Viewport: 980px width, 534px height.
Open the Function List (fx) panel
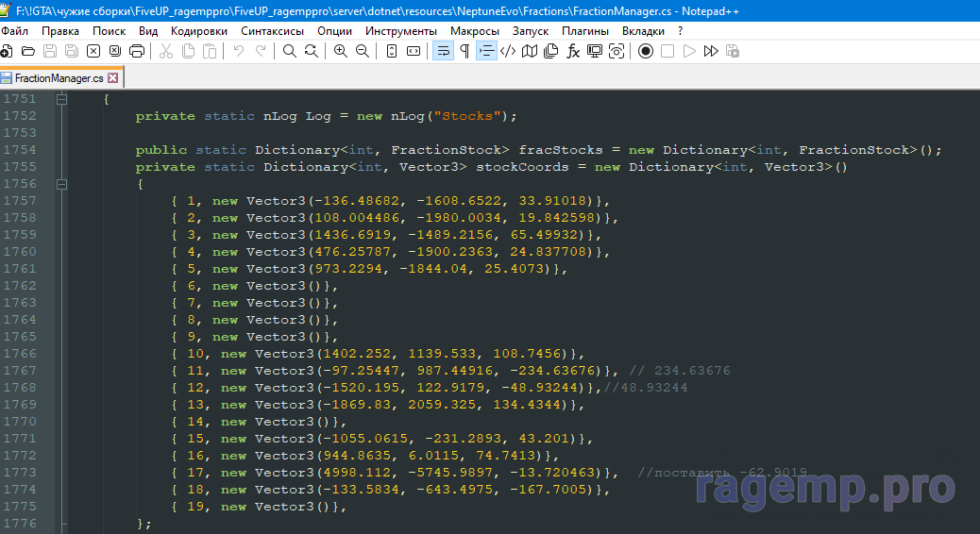[573, 51]
